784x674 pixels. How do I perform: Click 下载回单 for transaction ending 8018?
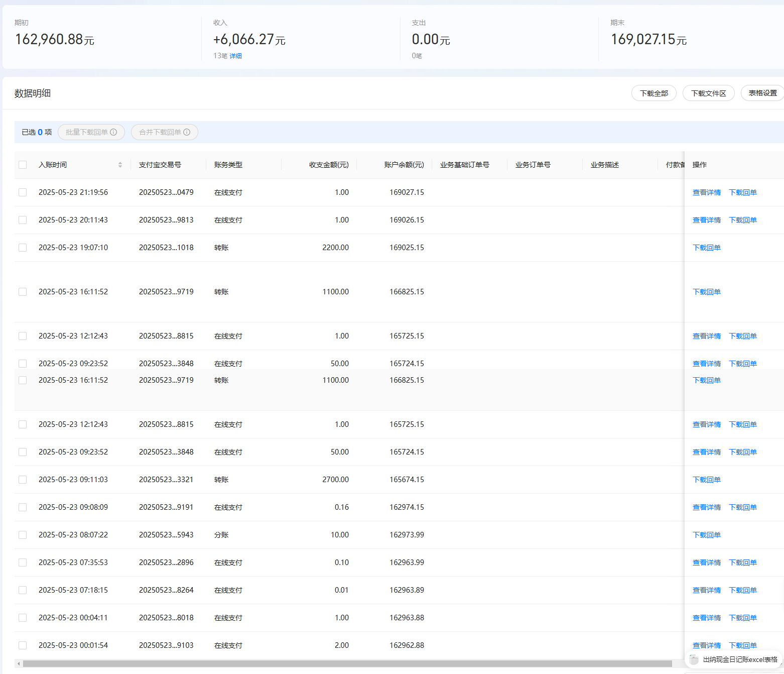click(x=743, y=618)
